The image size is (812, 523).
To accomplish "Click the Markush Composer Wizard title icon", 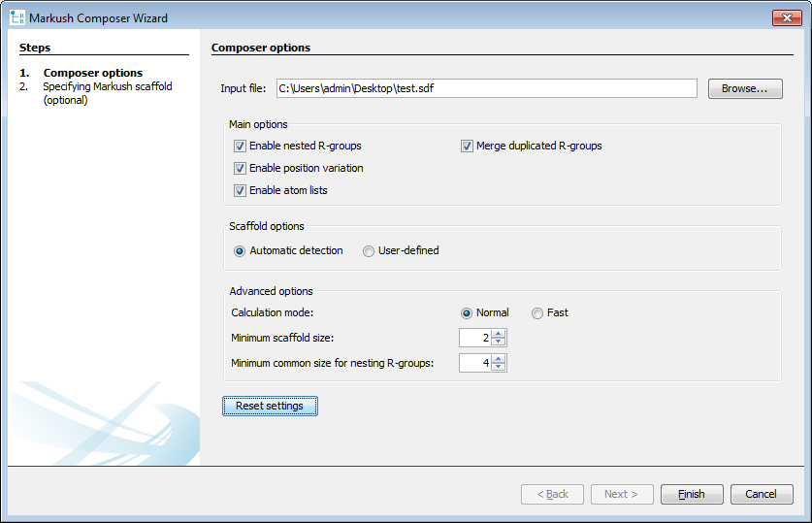I will click(x=16, y=17).
